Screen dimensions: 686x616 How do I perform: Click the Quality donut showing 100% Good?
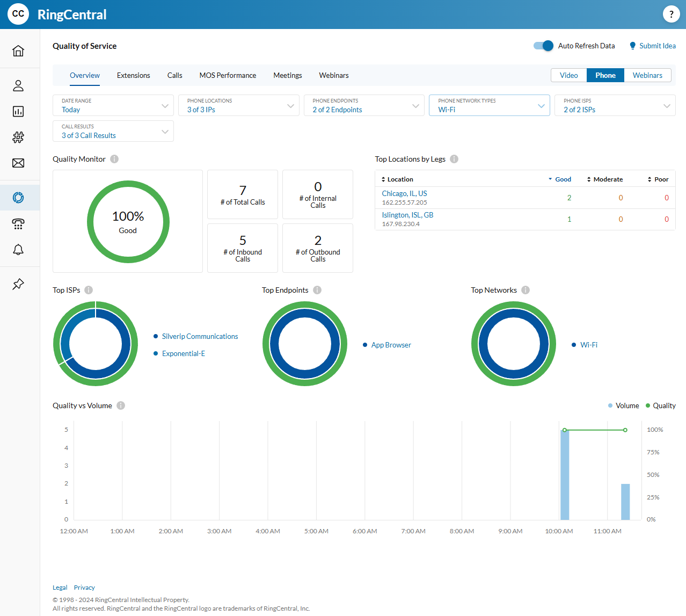tap(128, 221)
